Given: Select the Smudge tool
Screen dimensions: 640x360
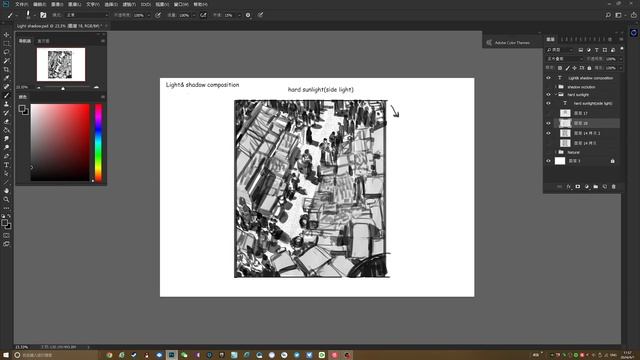Looking at the screenshot, I should click(7, 139).
